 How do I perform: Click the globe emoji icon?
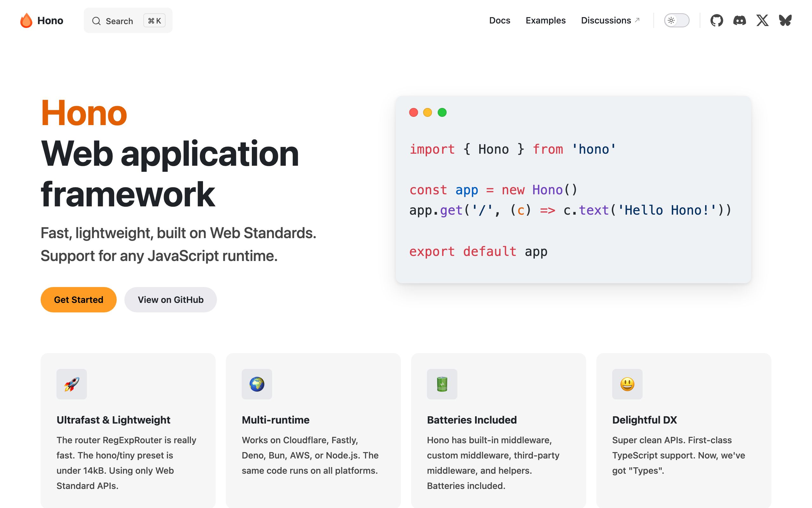pos(257,384)
